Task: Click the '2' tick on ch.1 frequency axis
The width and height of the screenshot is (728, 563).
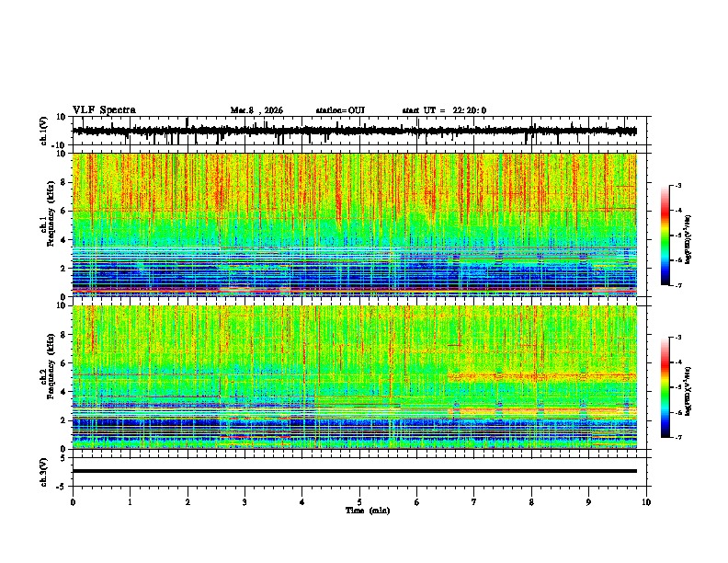Action: pos(63,269)
